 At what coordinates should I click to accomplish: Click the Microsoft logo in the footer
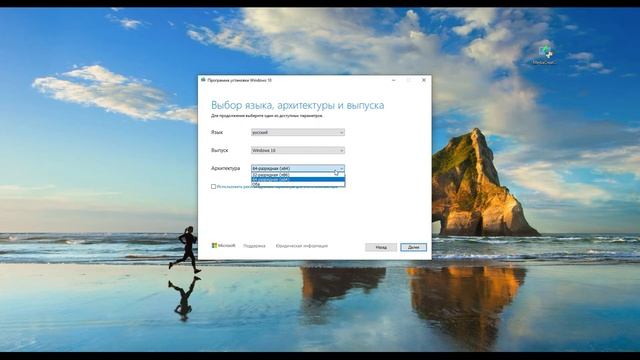coord(224,245)
